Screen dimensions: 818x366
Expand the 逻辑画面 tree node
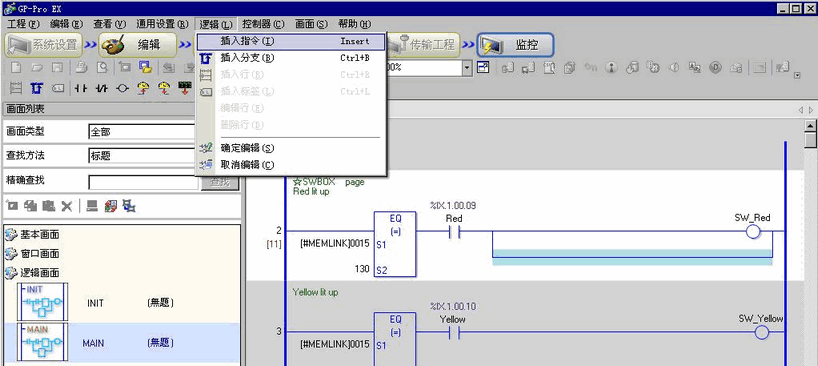(31, 273)
